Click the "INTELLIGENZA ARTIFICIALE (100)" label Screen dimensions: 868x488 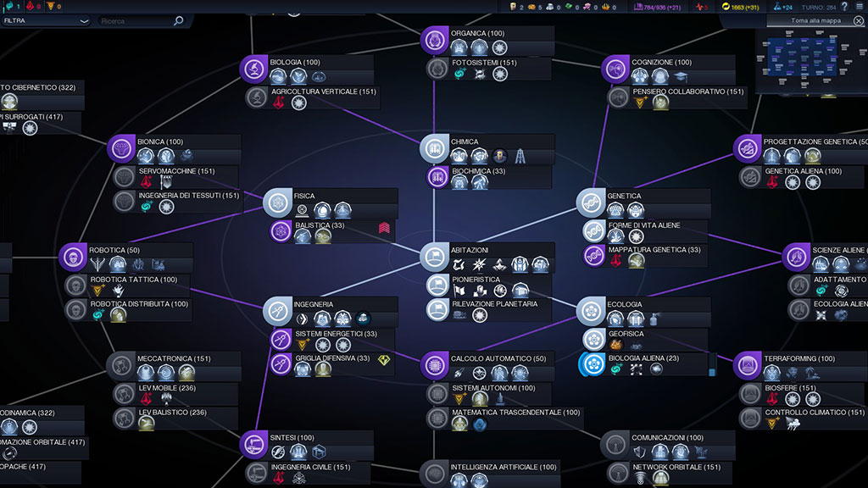coord(504,467)
